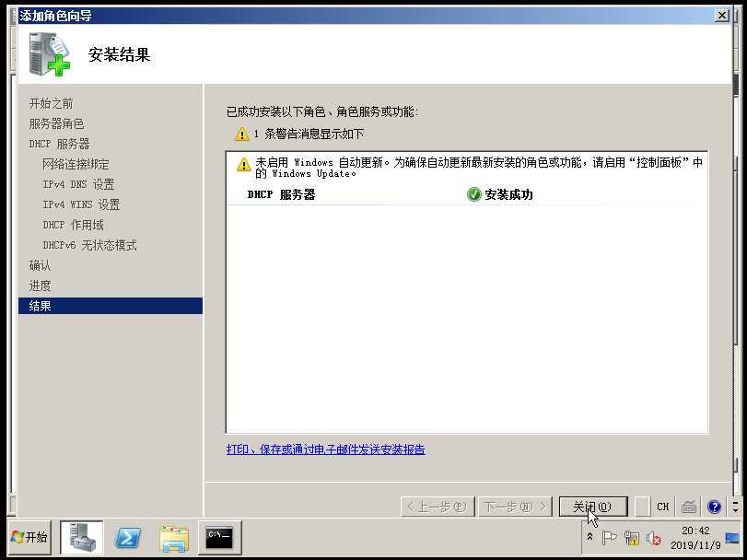Click the warning icon beside 1 条警告消息
The width and height of the screenshot is (747, 560).
click(242, 134)
